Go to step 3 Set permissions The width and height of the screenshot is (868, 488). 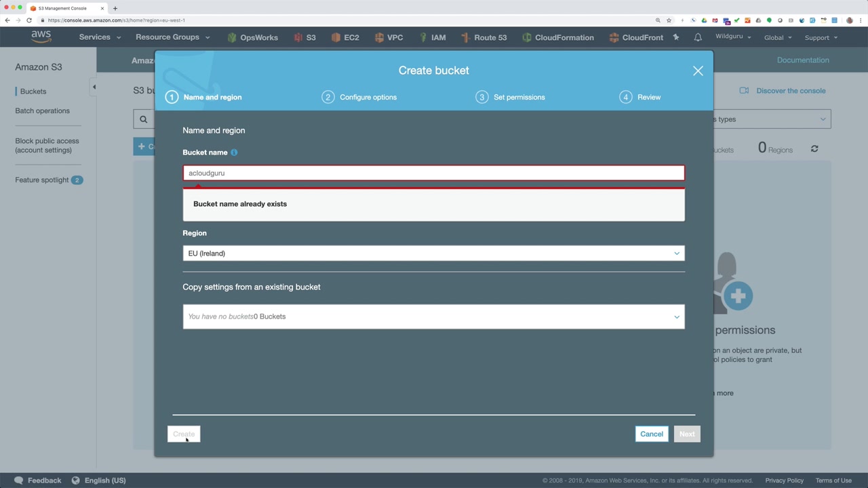coord(510,97)
